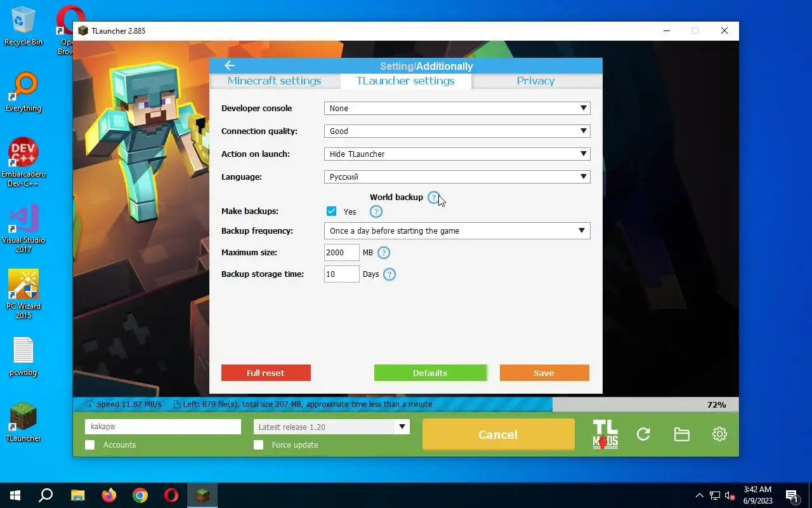Screen dimensions: 812x508
Task: Open Everything search desktop shortcut
Action: [x=23, y=93]
